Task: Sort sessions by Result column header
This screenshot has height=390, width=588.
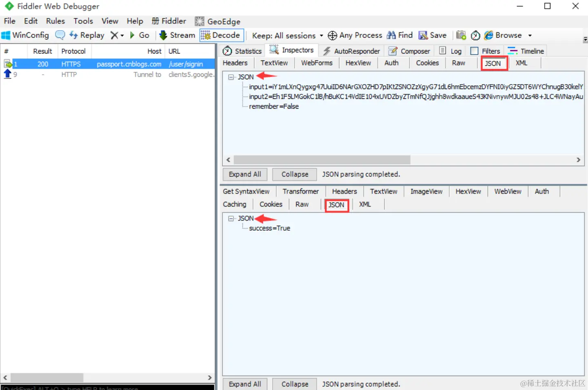Action: point(42,51)
